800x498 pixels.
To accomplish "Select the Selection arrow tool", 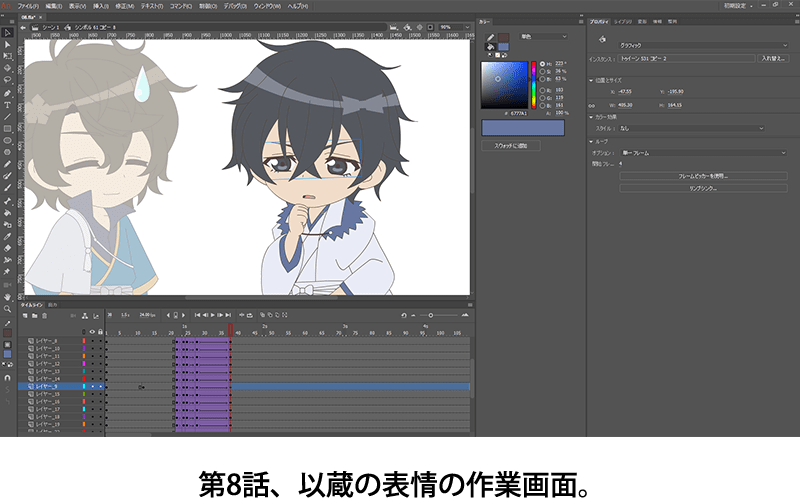I will point(7,33).
